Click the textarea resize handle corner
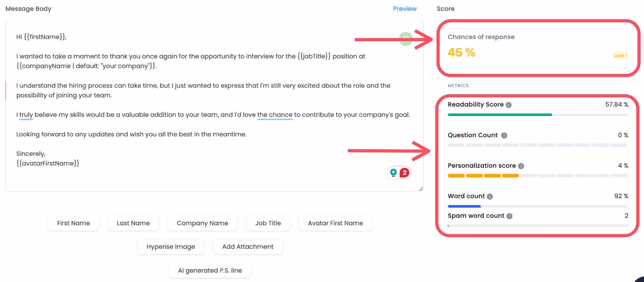Screen dimensions: 644x282 point(420,189)
